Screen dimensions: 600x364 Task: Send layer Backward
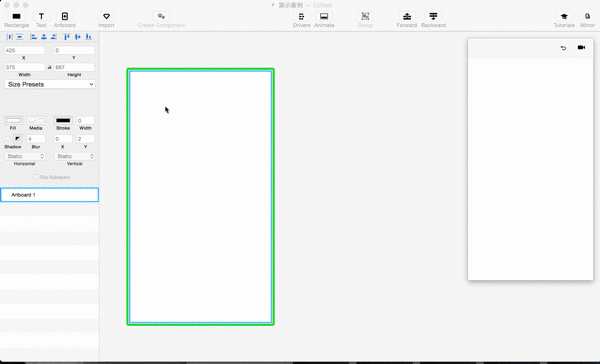[433, 16]
